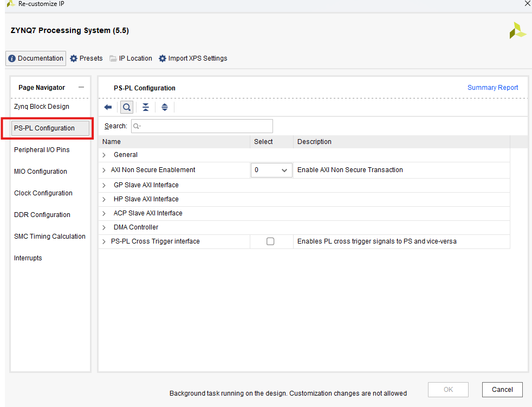Viewport: 532px width, 407px height.
Task: Click the IP Location button label
Action: click(135, 58)
